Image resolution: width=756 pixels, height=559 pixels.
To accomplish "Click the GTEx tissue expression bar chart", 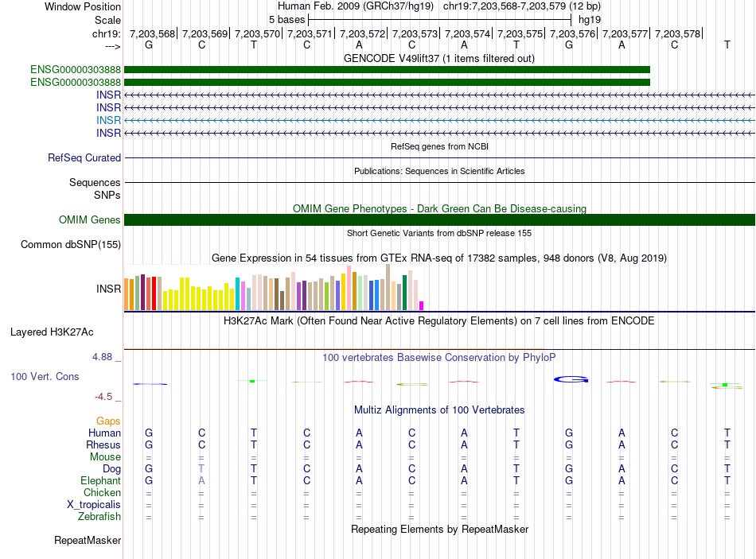I will click(274, 288).
